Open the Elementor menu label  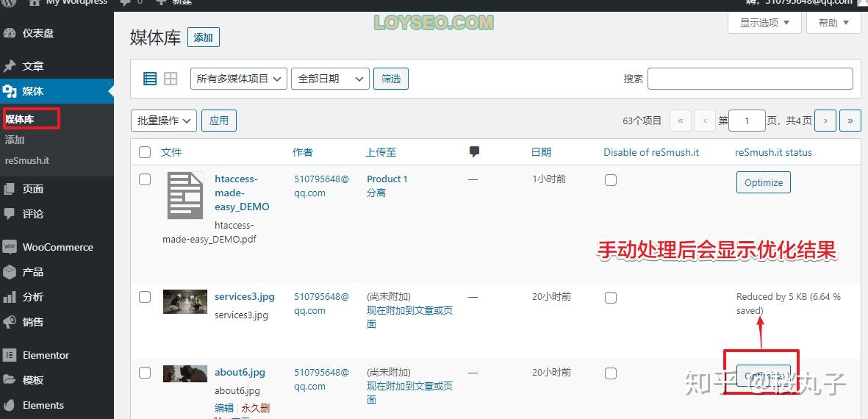(46, 355)
